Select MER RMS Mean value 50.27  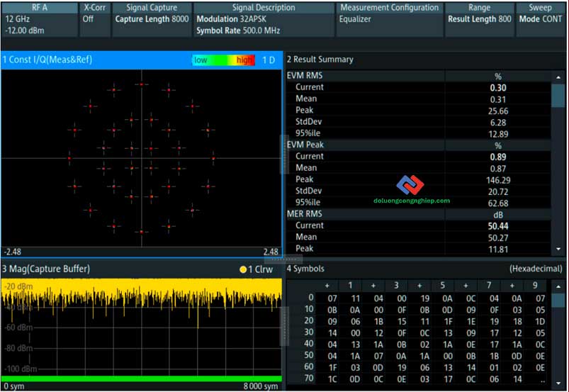[498, 238]
